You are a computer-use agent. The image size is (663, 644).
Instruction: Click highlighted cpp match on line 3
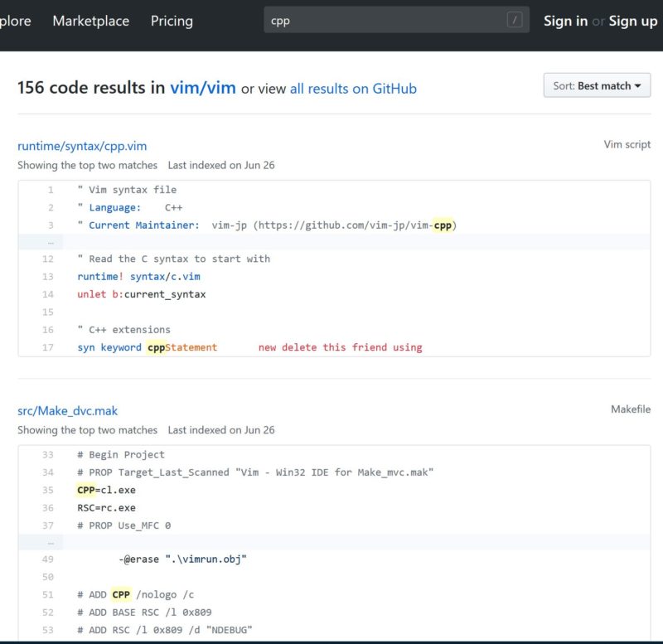(x=443, y=225)
